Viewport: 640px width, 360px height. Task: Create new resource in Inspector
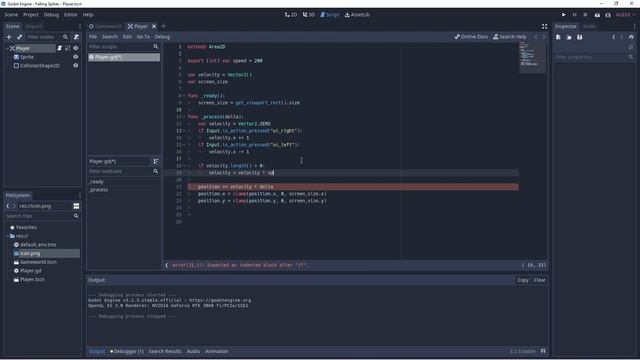click(x=558, y=37)
